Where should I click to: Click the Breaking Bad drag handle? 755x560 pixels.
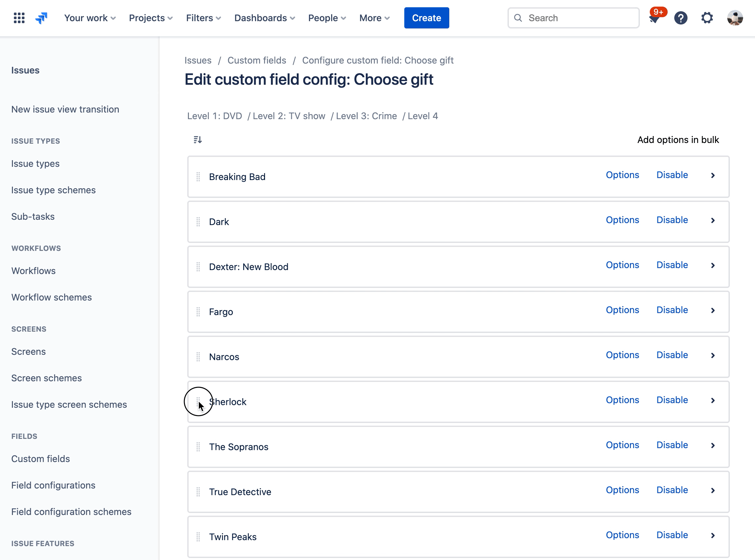pyautogui.click(x=198, y=177)
